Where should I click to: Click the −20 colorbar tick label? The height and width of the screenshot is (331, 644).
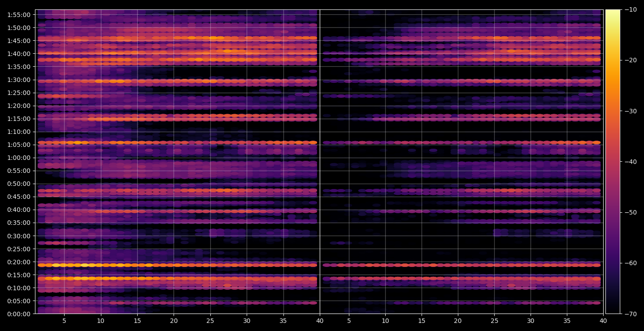click(x=631, y=60)
